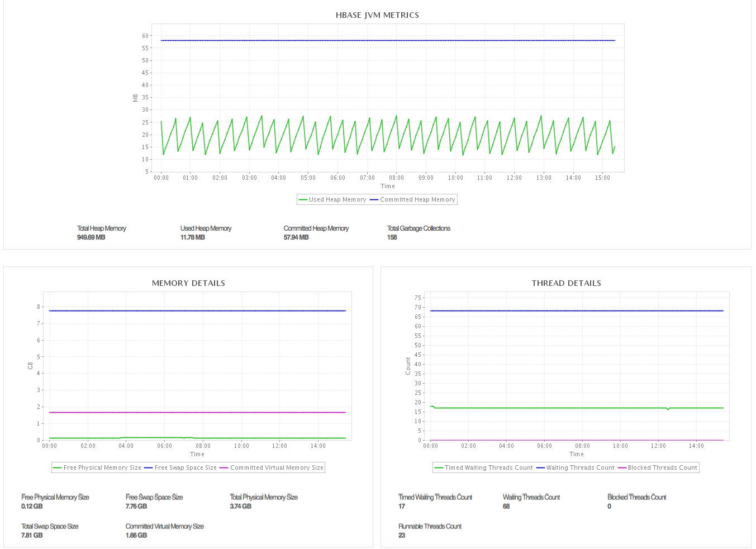Click the 15:00 tick on JVM chart
This screenshot has height=549, width=756.
(x=602, y=178)
